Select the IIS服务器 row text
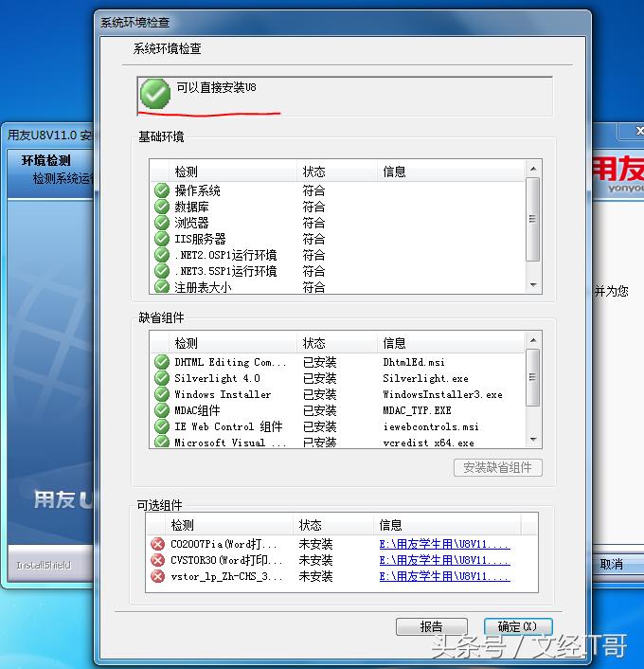Image resolution: width=644 pixels, height=669 pixels. click(x=200, y=239)
